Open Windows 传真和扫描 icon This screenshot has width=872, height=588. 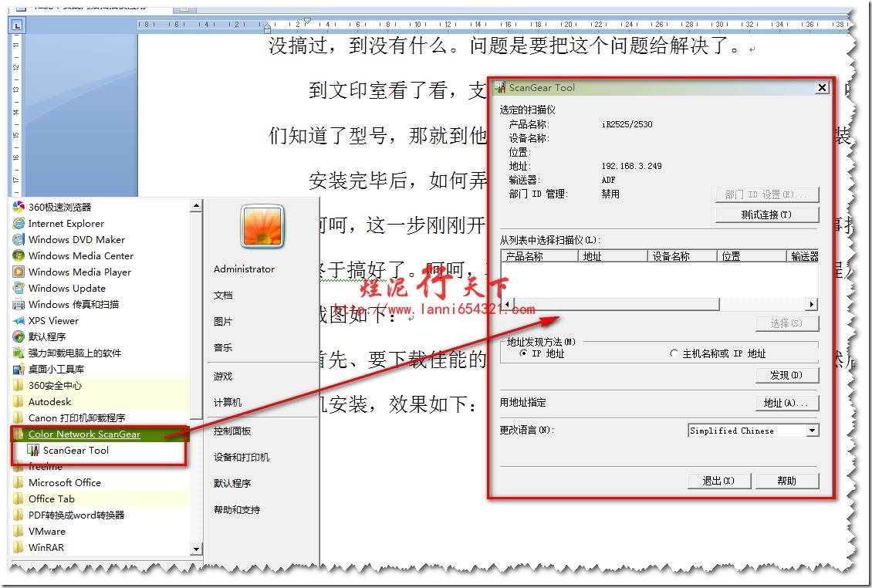click(19, 304)
